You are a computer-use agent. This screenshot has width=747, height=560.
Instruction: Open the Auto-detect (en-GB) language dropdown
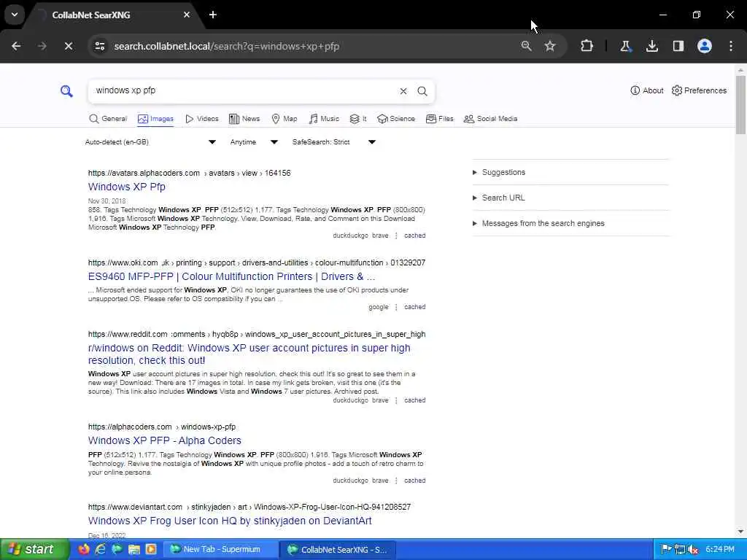click(150, 142)
